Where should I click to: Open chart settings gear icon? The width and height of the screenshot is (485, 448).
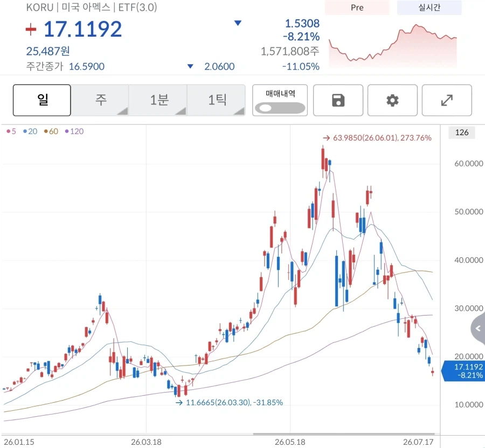click(x=392, y=100)
